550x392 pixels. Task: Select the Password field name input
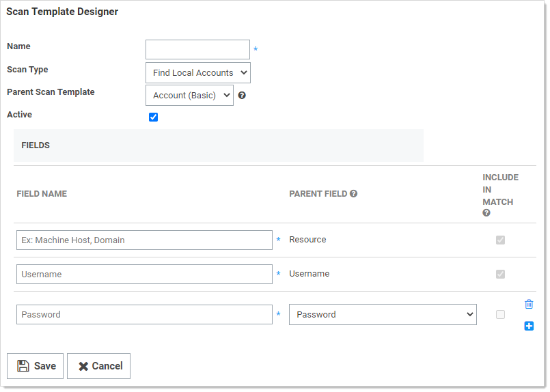pos(144,315)
